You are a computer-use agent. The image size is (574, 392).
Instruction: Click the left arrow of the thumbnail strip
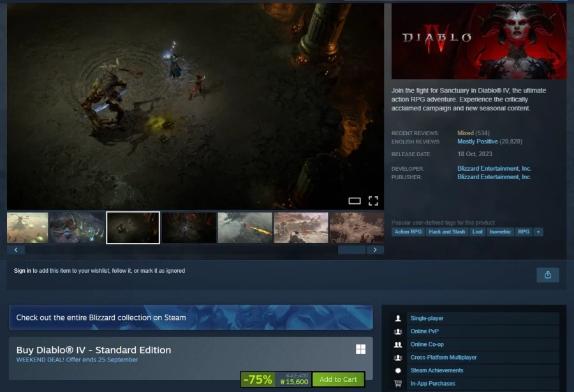(16, 250)
